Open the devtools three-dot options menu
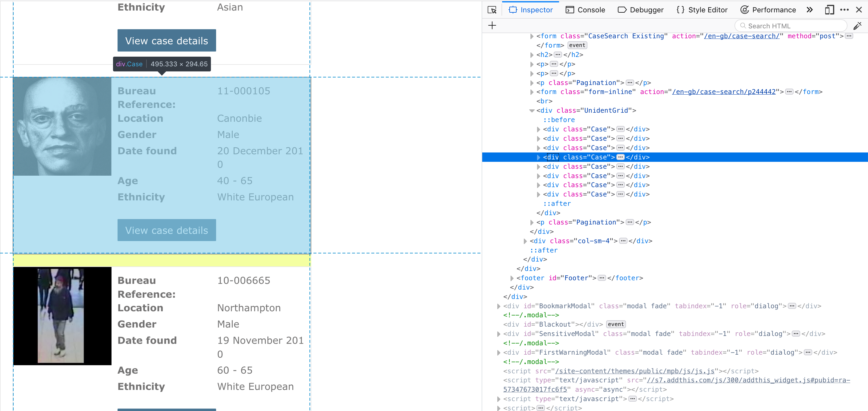868x411 pixels. [844, 10]
